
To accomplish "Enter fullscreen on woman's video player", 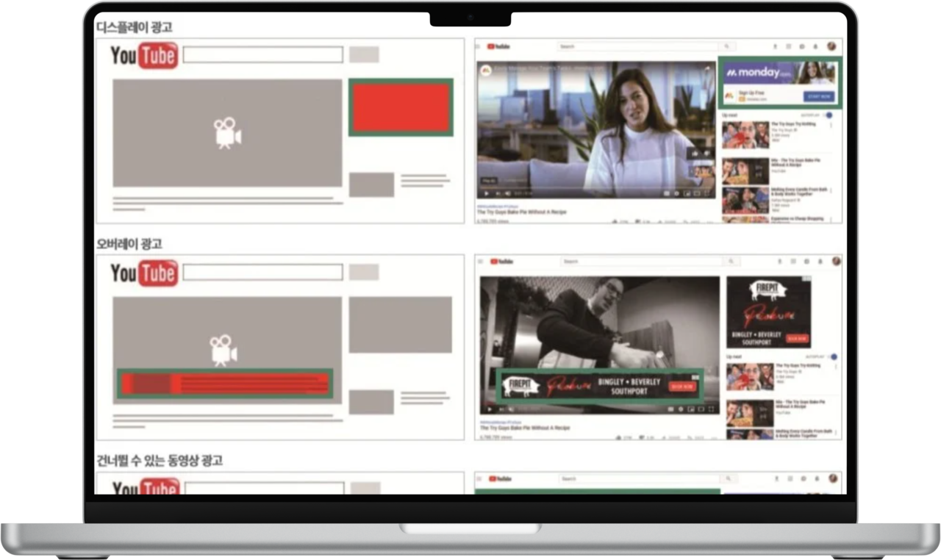I will tap(707, 193).
